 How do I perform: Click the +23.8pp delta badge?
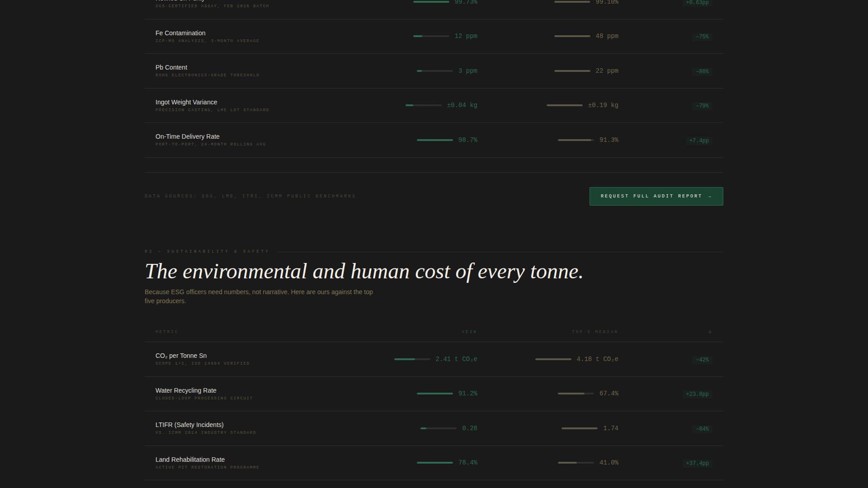pos(697,394)
